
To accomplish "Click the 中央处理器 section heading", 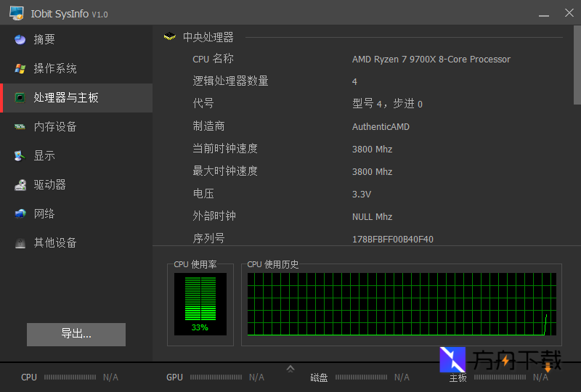I will click(x=208, y=37).
